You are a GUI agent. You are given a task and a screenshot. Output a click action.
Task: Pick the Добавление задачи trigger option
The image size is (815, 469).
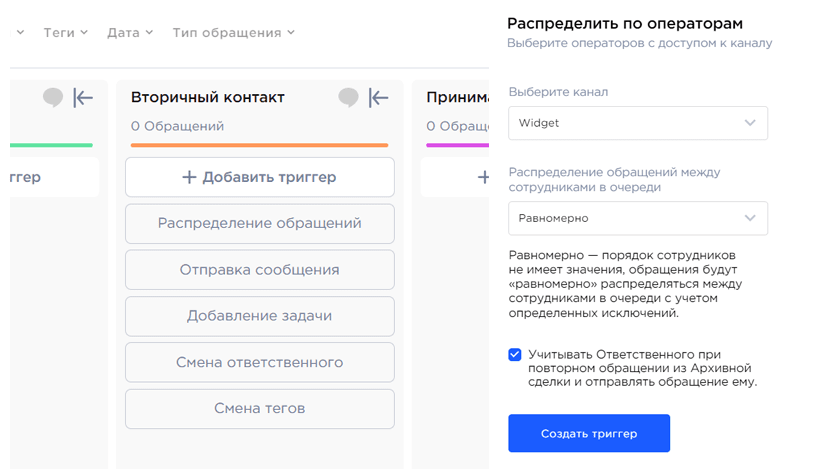[260, 316]
